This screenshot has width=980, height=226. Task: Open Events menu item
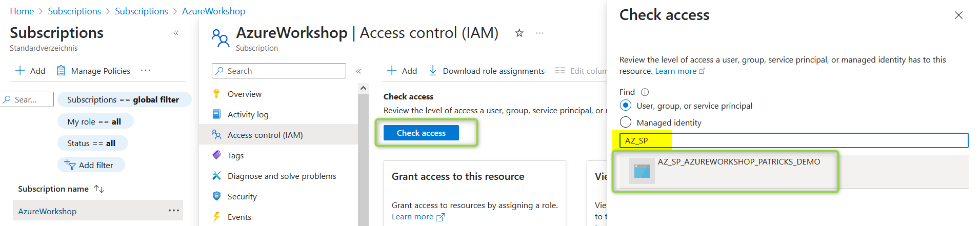click(239, 217)
